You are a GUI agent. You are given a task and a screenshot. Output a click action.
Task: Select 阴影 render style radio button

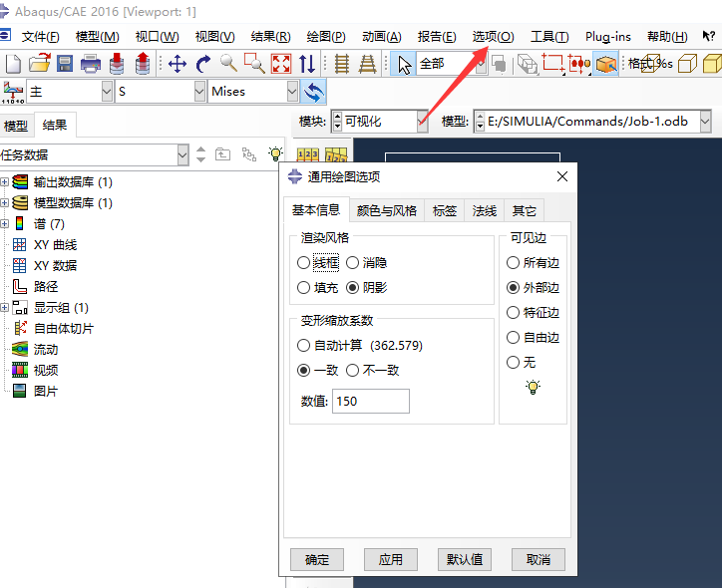(352, 288)
